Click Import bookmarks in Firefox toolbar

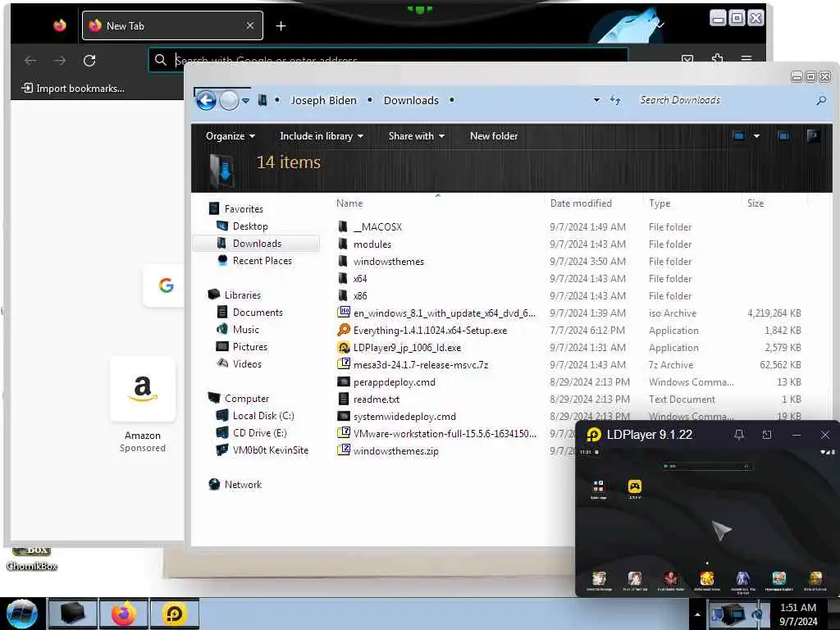(x=73, y=89)
